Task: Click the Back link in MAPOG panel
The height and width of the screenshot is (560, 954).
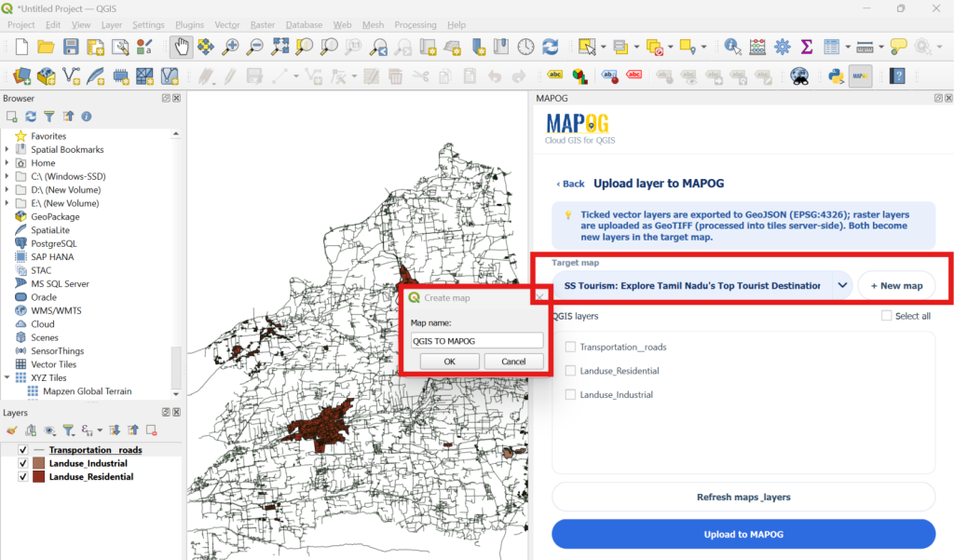Action: [570, 184]
